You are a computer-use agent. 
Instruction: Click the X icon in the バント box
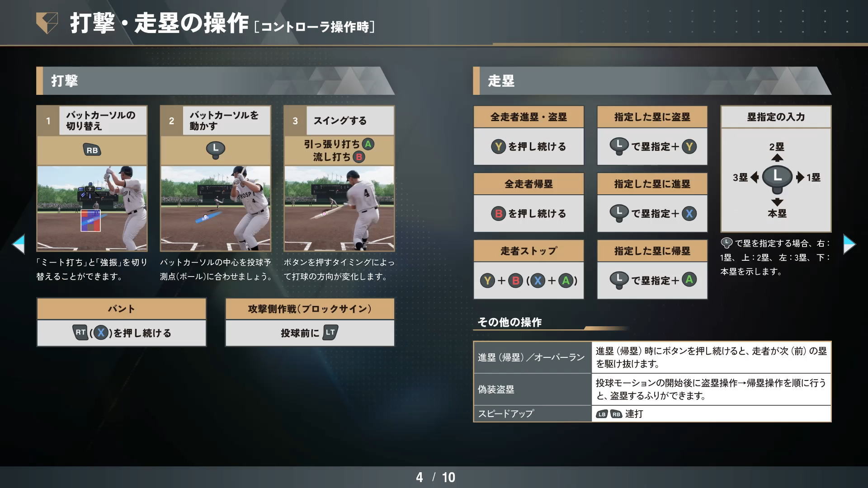[x=101, y=333]
